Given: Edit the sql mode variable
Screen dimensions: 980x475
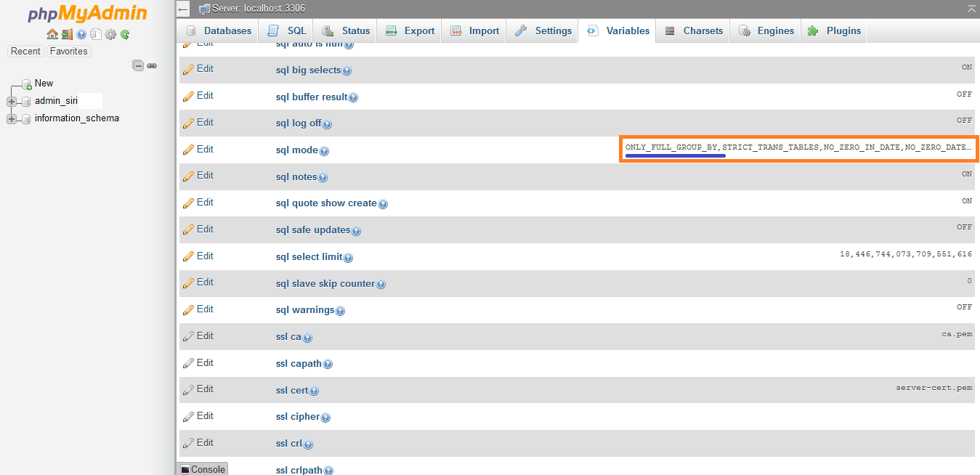Looking at the screenshot, I should point(198,149).
